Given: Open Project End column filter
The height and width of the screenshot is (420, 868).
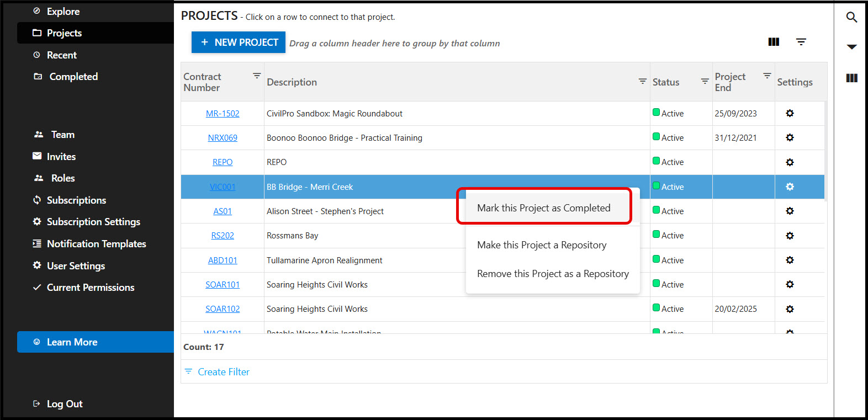Looking at the screenshot, I should click(767, 76).
